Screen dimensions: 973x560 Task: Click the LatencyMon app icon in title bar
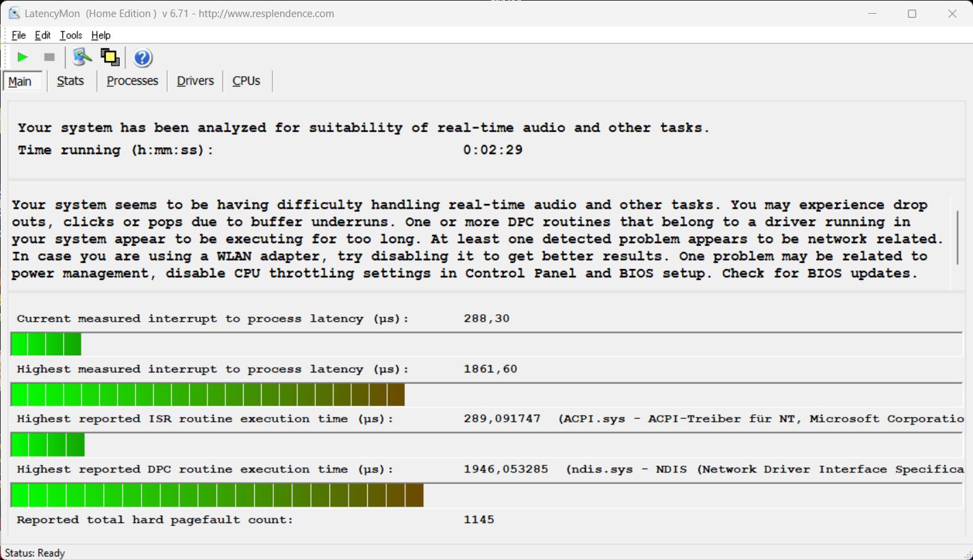click(x=14, y=13)
